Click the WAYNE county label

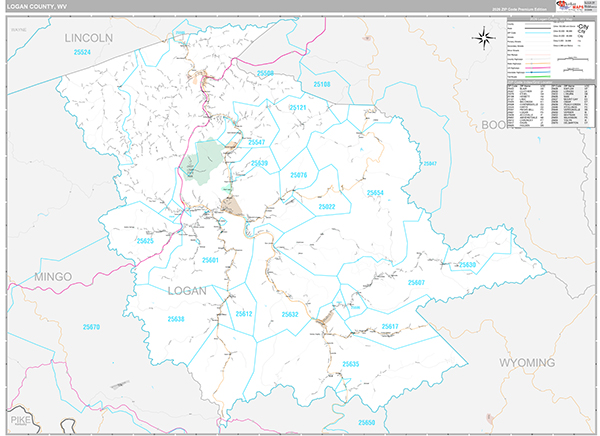pos(18,30)
